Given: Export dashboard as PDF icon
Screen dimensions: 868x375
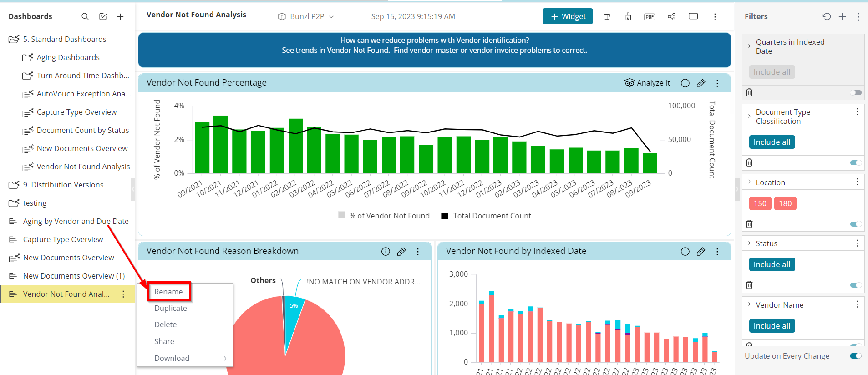Looking at the screenshot, I should pos(650,17).
